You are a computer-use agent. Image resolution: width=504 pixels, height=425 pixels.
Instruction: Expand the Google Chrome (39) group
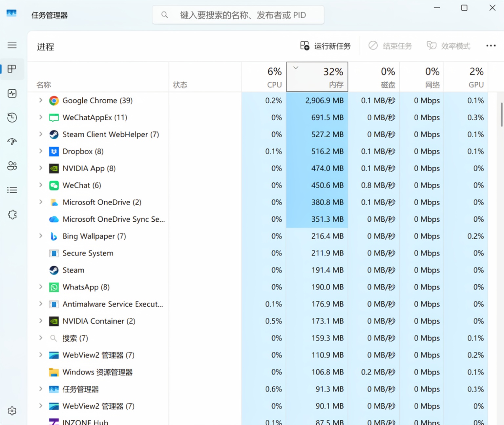41,100
